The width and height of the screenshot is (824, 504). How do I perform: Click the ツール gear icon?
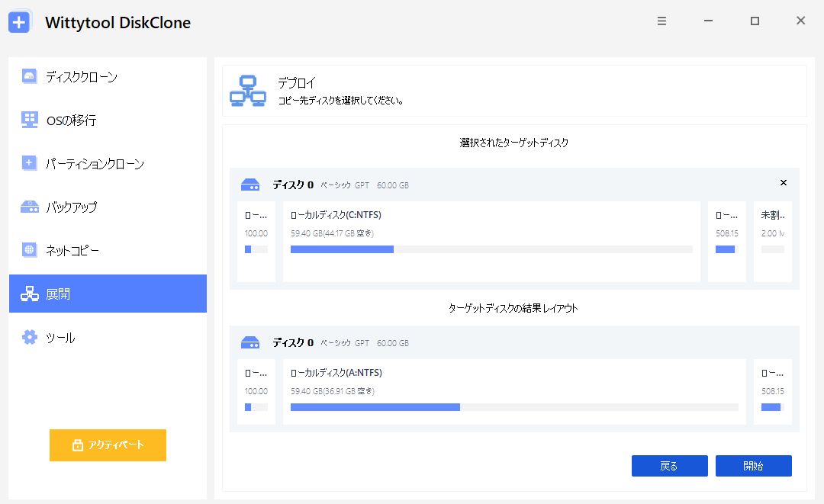pyautogui.click(x=30, y=337)
